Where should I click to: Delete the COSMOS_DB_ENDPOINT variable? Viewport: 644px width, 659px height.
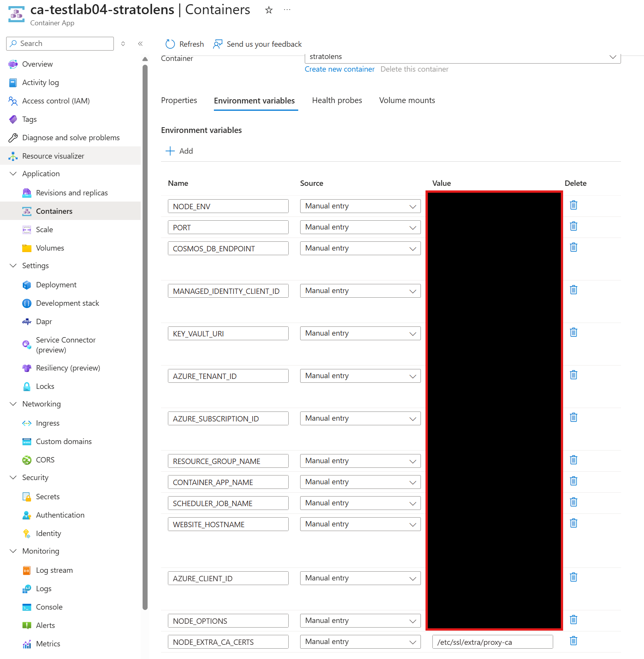pos(573,247)
